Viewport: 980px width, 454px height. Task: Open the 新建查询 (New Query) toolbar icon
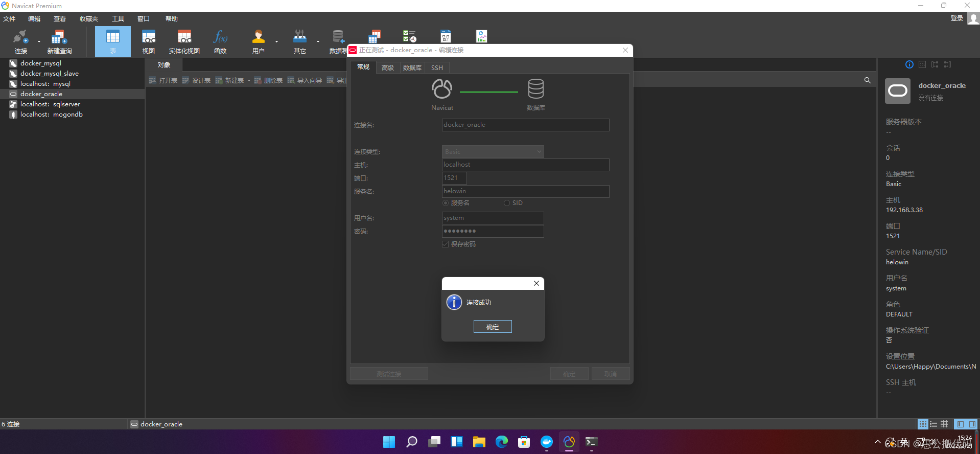tap(59, 41)
